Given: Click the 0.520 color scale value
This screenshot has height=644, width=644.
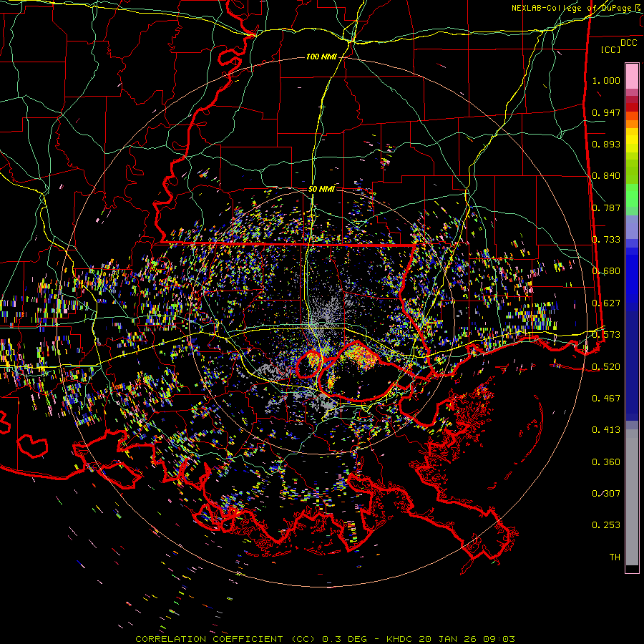Looking at the screenshot, I should 606,366.
